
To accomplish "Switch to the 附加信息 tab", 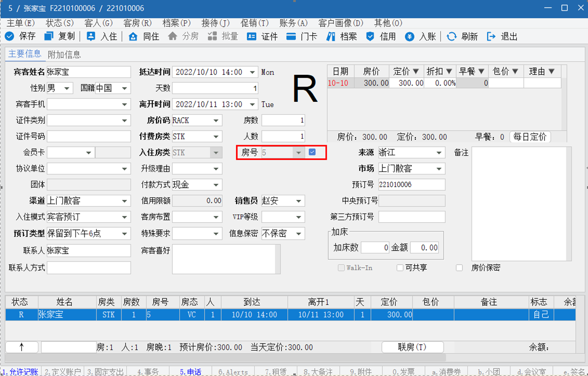I will tap(64, 55).
